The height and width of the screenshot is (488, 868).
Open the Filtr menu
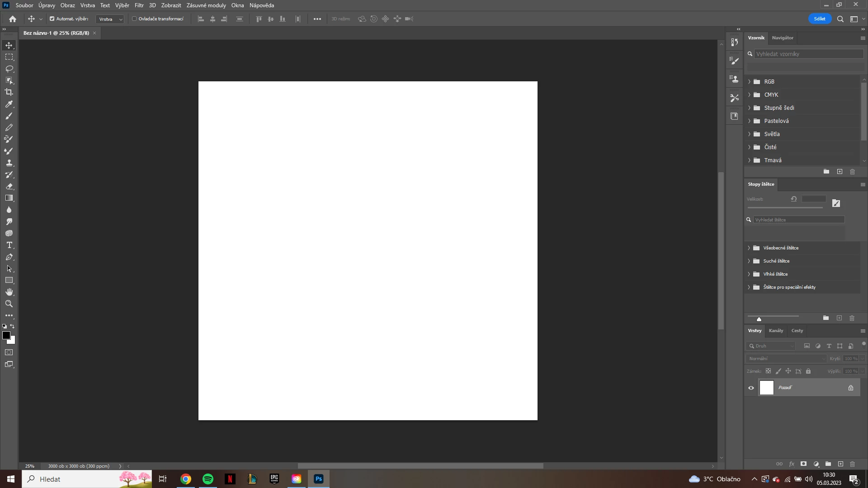point(139,5)
